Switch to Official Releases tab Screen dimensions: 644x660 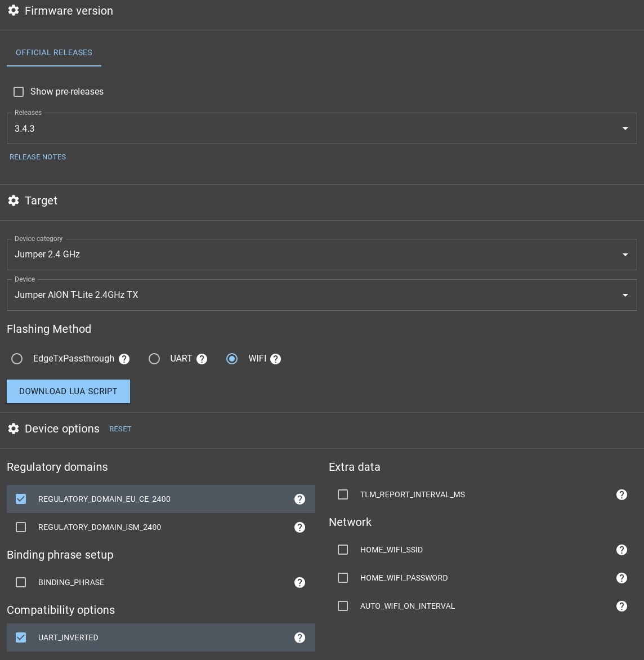pos(54,52)
